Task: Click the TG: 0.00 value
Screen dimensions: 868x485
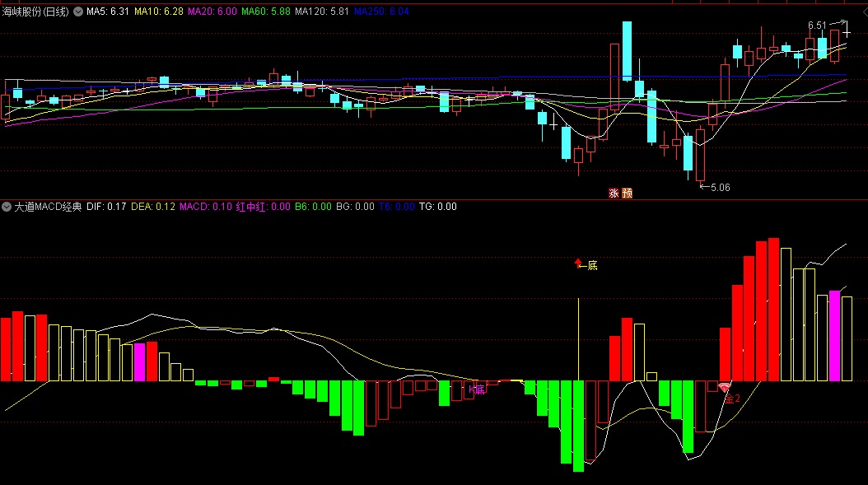Action: 438,207
